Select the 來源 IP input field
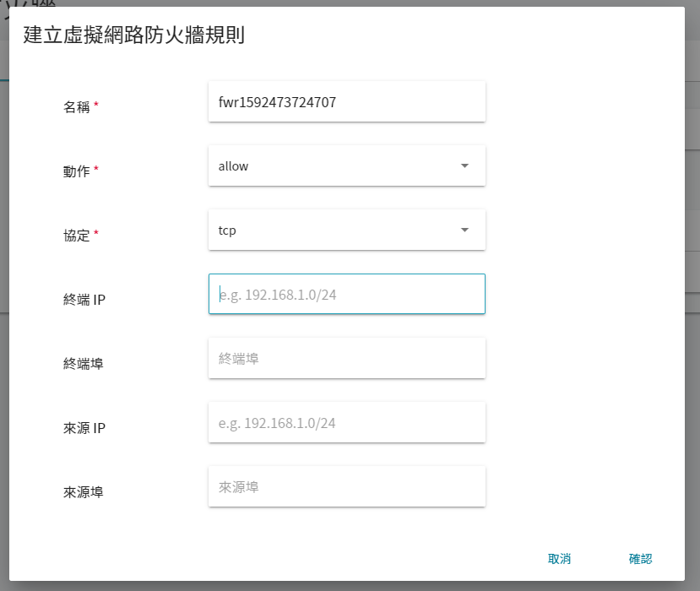700x591 pixels. click(x=346, y=422)
